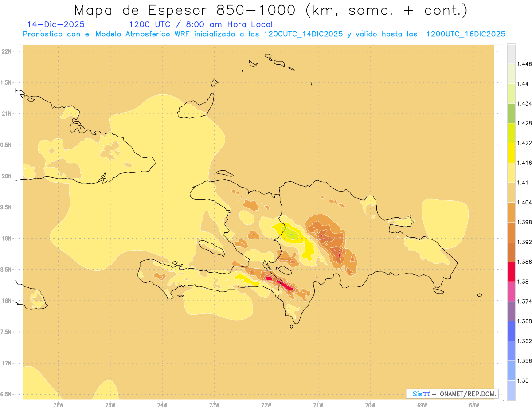Image resolution: width=532 pixels, height=411 pixels.
Task: Click the '69W' longitude label
Action: coord(422,405)
